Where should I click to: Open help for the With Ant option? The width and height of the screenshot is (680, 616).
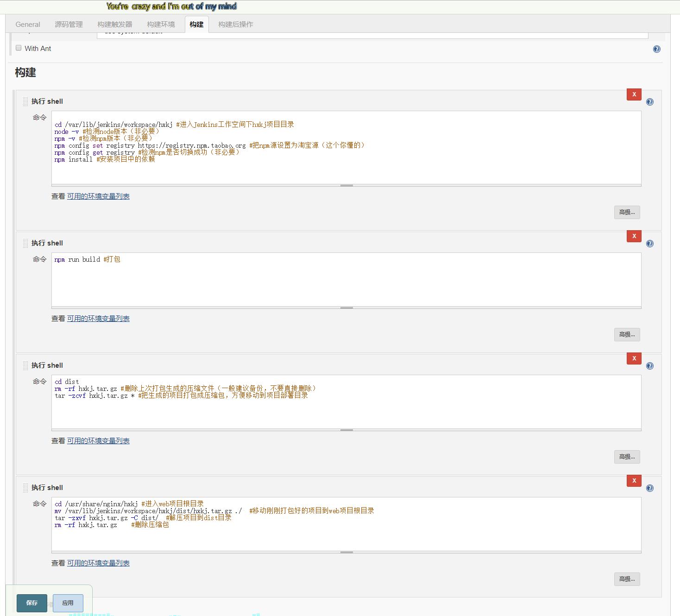[656, 49]
